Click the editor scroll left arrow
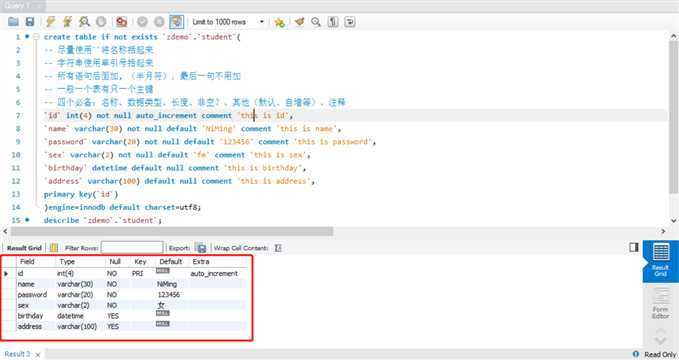 5,232
